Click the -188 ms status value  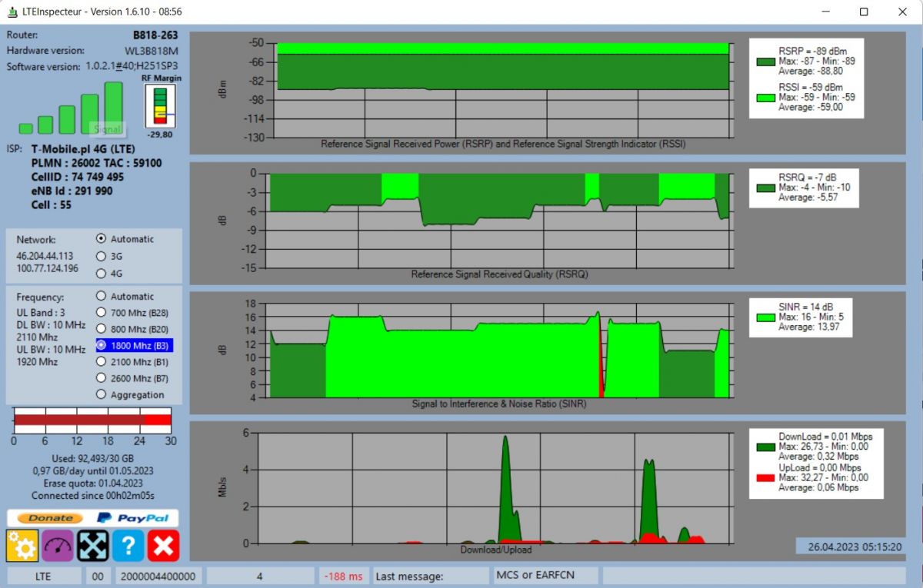(343, 576)
